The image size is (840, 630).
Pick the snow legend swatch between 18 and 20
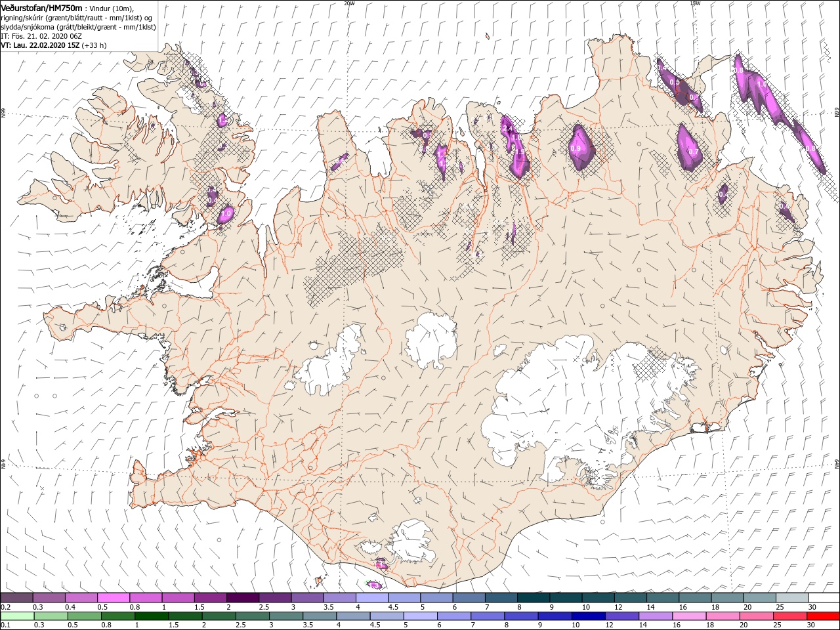[x=727, y=597]
